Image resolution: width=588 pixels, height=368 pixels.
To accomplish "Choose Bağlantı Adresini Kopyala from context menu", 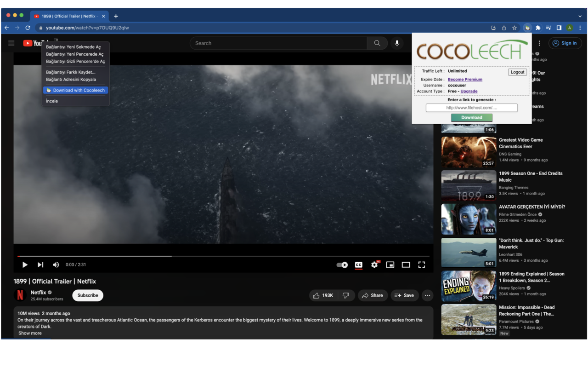I will click(x=71, y=80).
